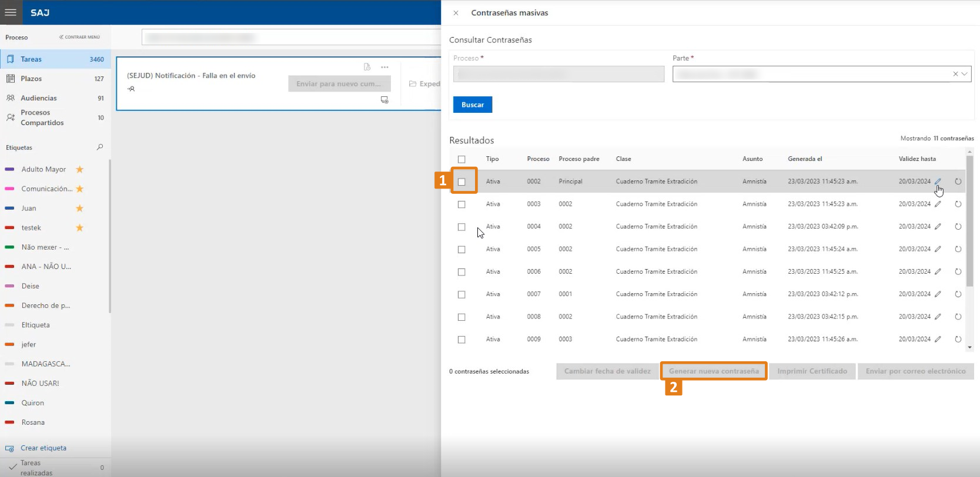Screen dimensions: 980x477
Task: Clear the Parte field selection
Action: 955,74
